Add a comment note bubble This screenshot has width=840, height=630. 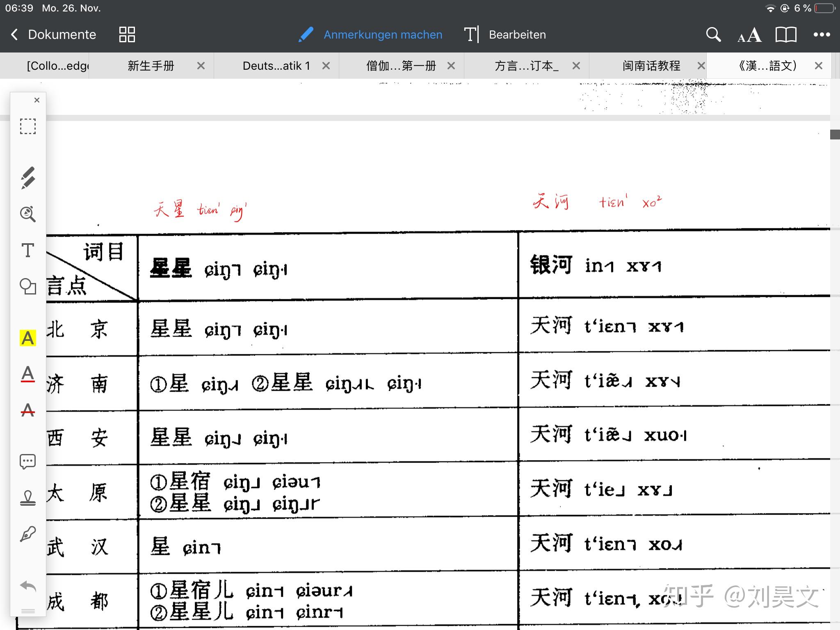pos(28,461)
